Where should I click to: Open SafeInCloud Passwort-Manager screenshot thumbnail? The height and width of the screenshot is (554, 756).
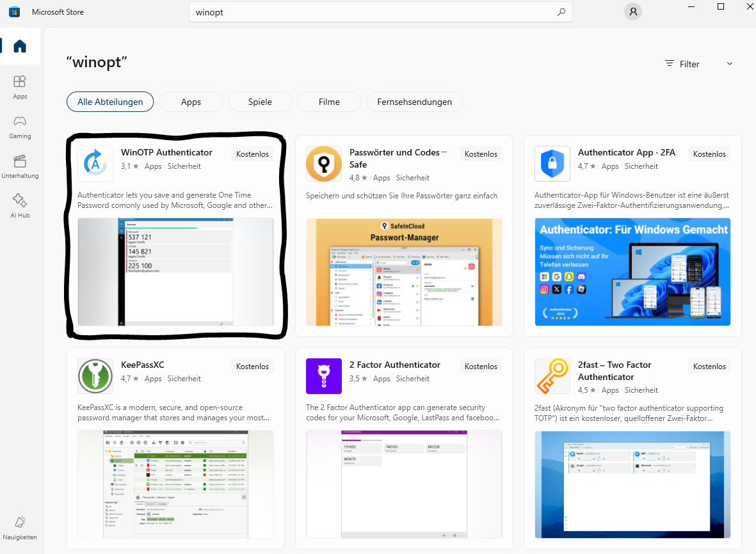(404, 272)
